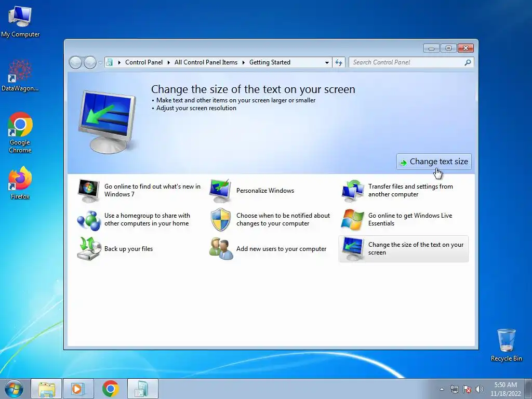Open the My Computer desktop icon
Viewport: 532px width, 399px height.
point(20,21)
